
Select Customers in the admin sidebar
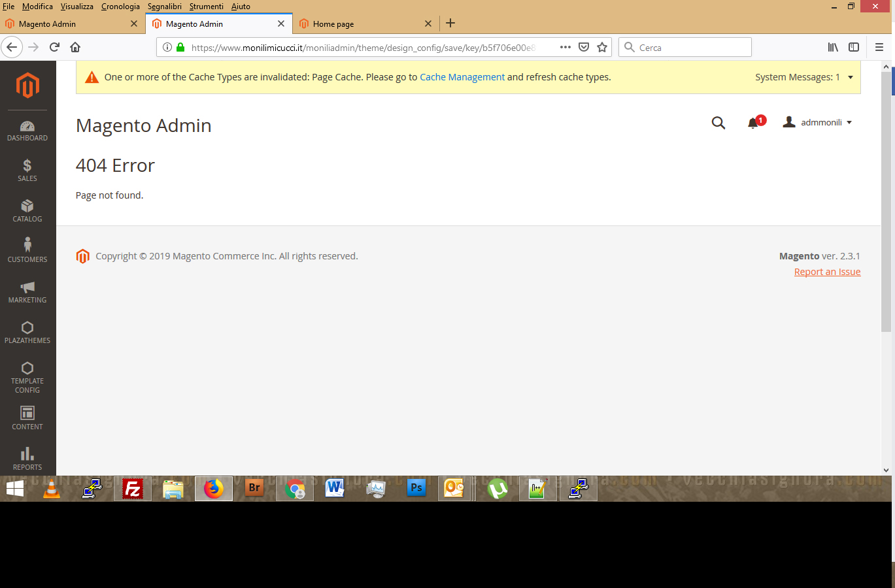[27, 251]
